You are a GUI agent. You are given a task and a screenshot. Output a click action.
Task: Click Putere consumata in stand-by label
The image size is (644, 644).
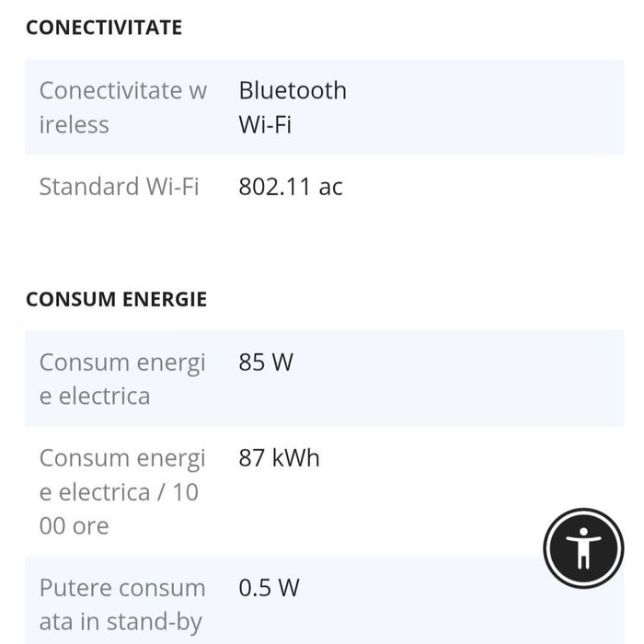pyautogui.click(x=122, y=604)
